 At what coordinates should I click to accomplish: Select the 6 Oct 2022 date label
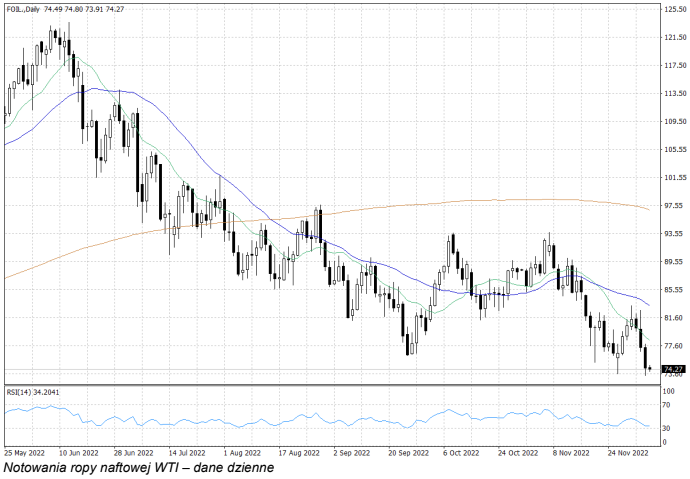[459, 452]
